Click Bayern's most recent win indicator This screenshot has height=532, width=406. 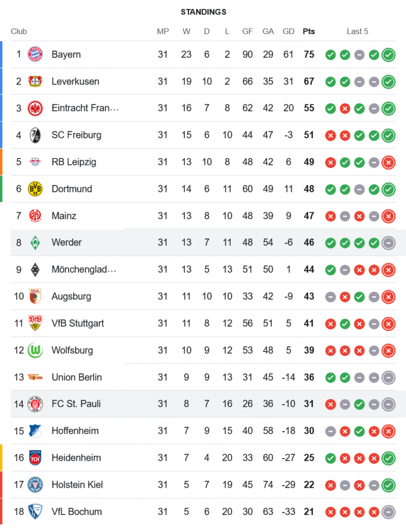(x=388, y=54)
